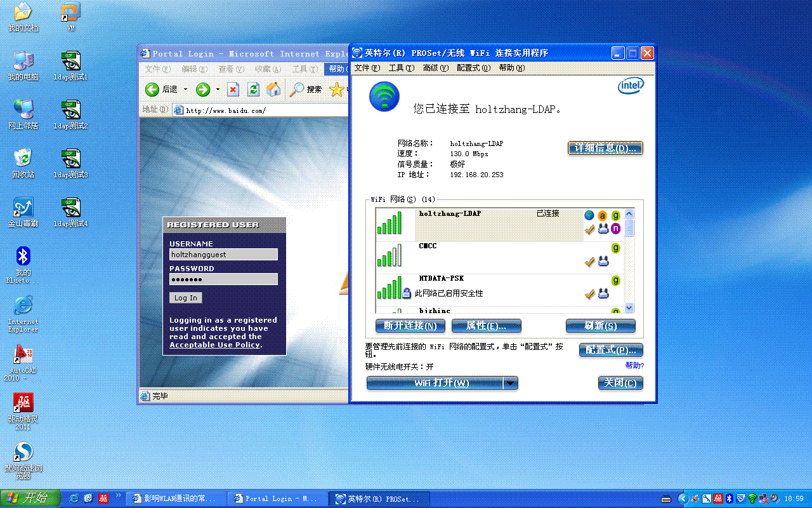The image size is (812, 508).
Task: Click the IE Refresh button
Action: [x=254, y=90]
